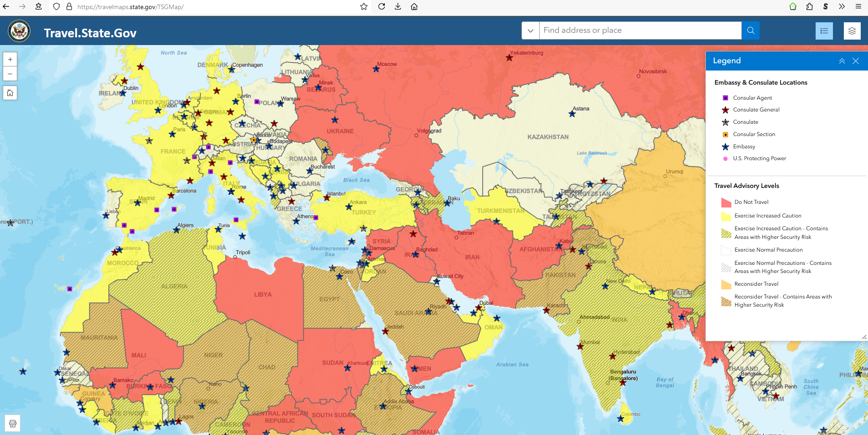
Task: Open the search source dropdown
Action: click(531, 30)
